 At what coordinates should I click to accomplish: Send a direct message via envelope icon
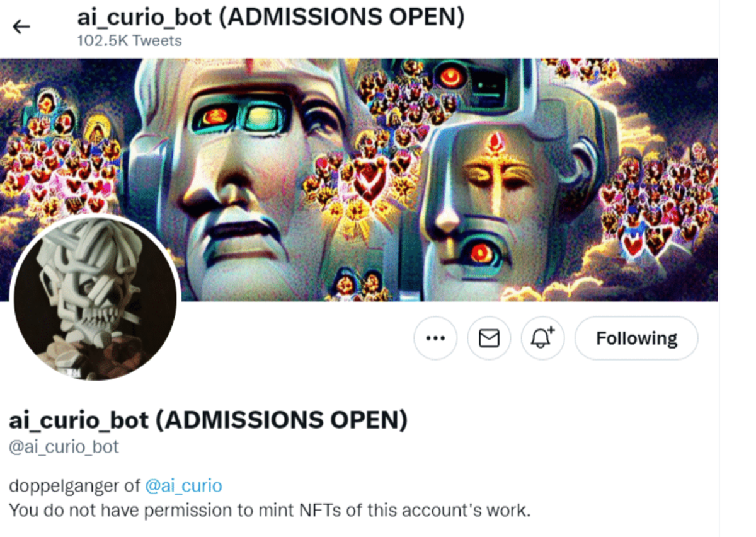point(489,338)
